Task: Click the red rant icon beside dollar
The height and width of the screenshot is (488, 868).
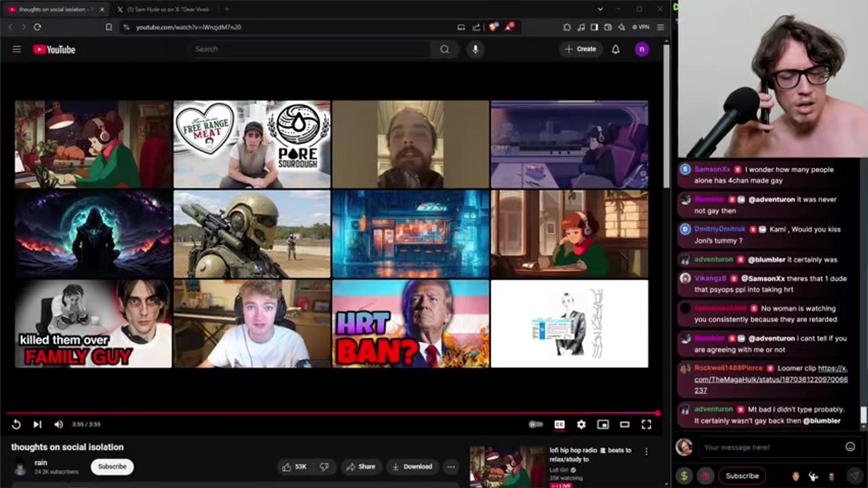Action: click(705, 476)
